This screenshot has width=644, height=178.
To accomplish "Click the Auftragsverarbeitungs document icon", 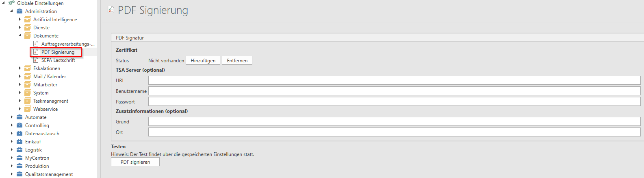I will (36, 44).
